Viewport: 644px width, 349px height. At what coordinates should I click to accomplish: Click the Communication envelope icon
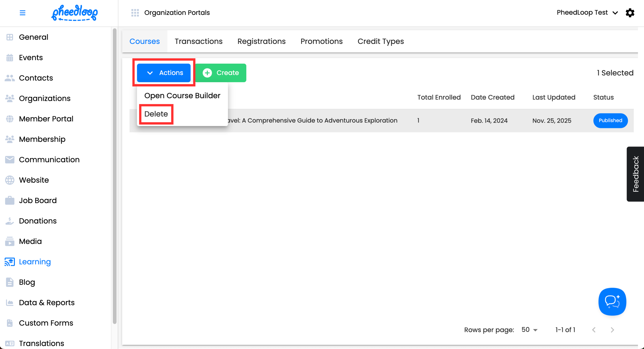10,159
